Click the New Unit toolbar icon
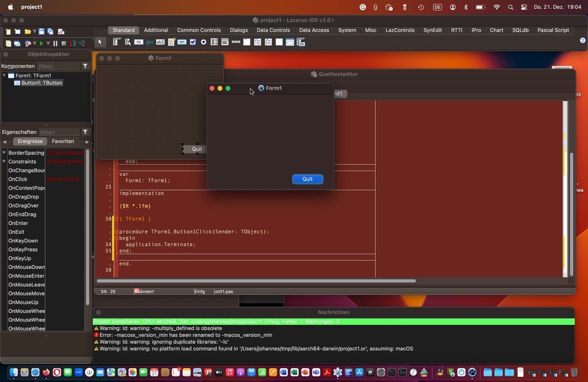The width and height of the screenshot is (588, 382). pos(8,31)
